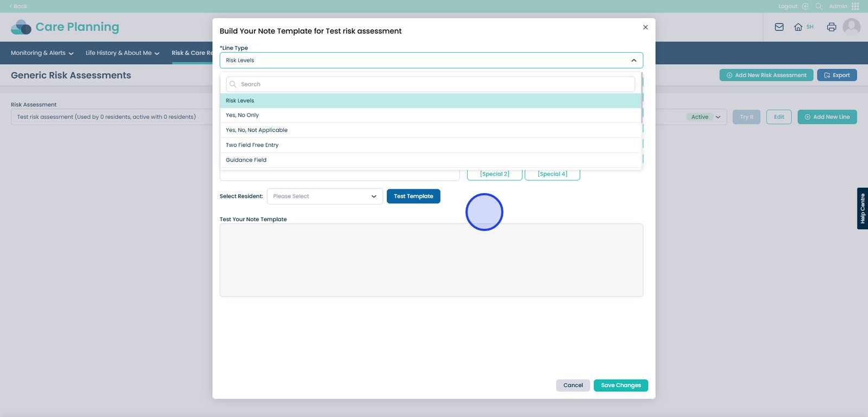Choose the 'Guidance Field' option
Viewport: 868px width, 417px height.
[430, 160]
